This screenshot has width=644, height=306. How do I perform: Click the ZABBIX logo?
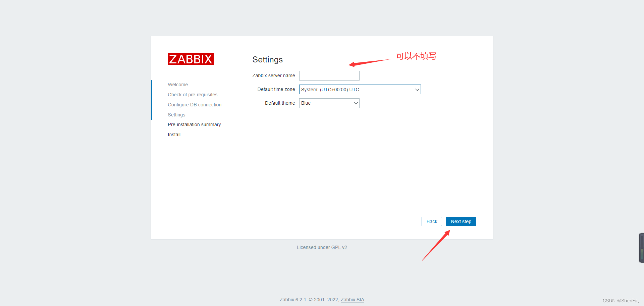point(191,59)
